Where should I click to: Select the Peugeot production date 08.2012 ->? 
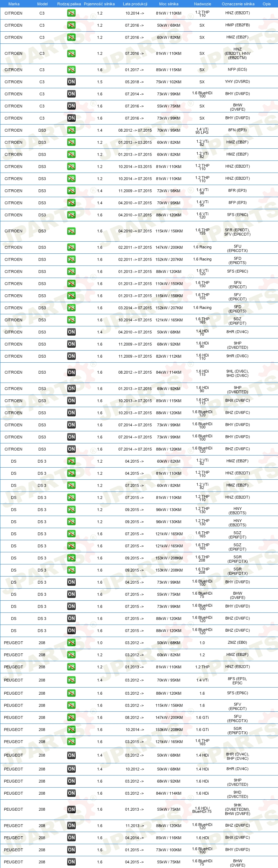coord(134,717)
